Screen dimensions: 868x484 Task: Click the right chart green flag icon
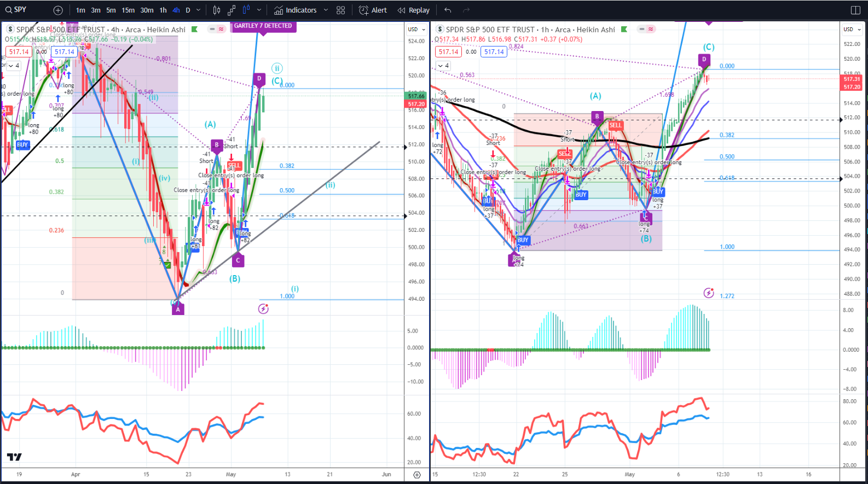pos(624,29)
